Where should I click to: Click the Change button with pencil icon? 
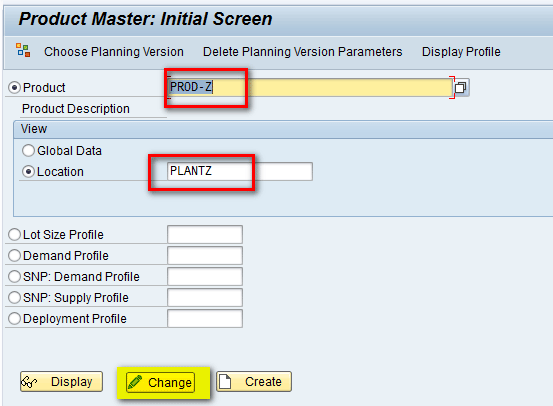(x=160, y=382)
